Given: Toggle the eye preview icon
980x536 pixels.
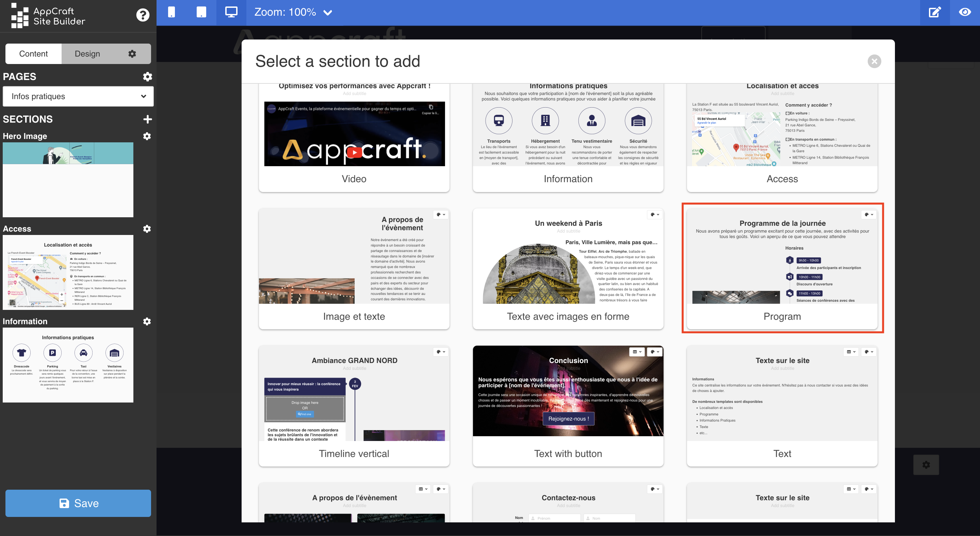Looking at the screenshot, I should click(964, 12).
